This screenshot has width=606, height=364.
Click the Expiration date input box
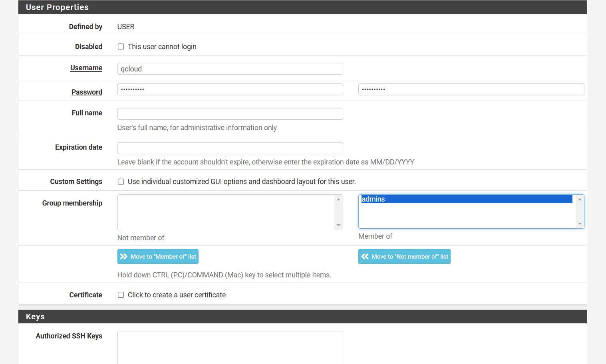[x=230, y=148]
